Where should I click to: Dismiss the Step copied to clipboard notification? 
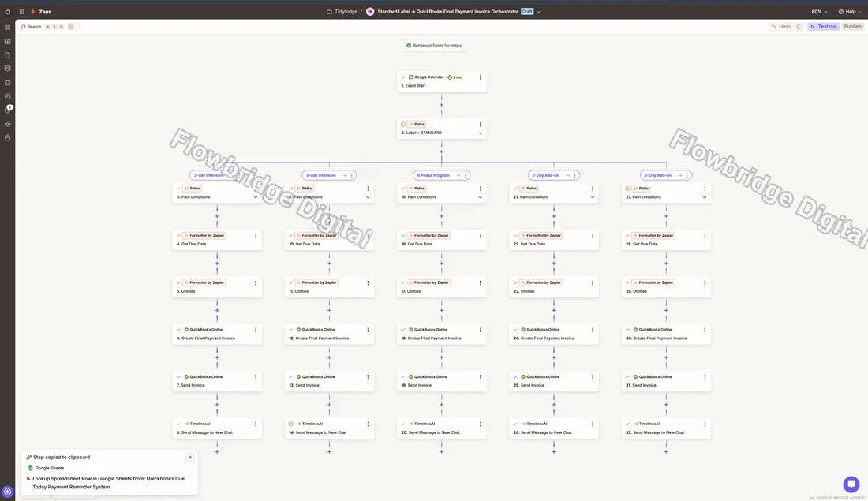coord(190,458)
